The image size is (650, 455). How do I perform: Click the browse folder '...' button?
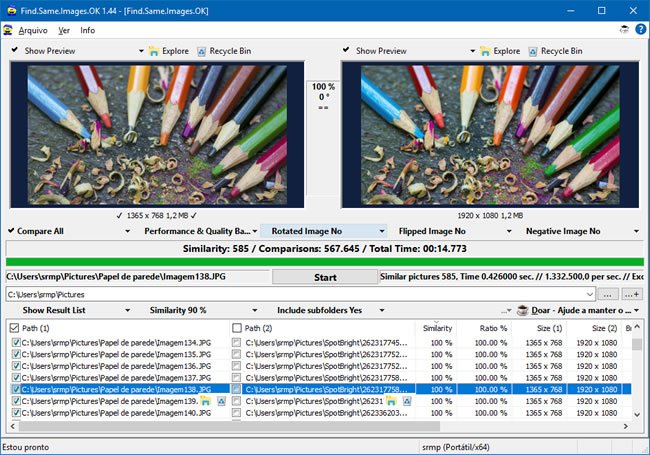click(x=609, y=295)
